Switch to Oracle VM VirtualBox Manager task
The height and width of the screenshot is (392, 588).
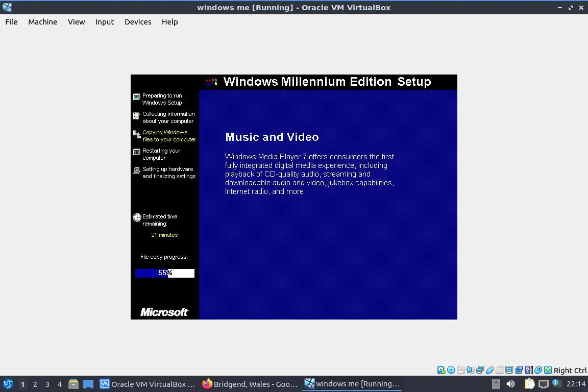148,384
